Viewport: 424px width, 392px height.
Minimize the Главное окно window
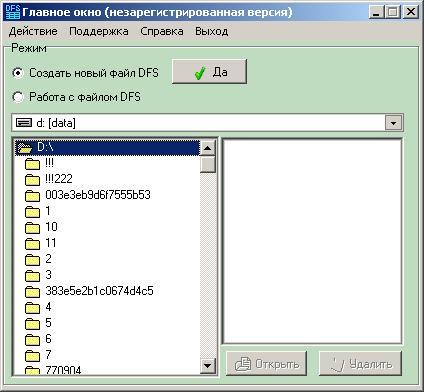click(x=376, y=12)
